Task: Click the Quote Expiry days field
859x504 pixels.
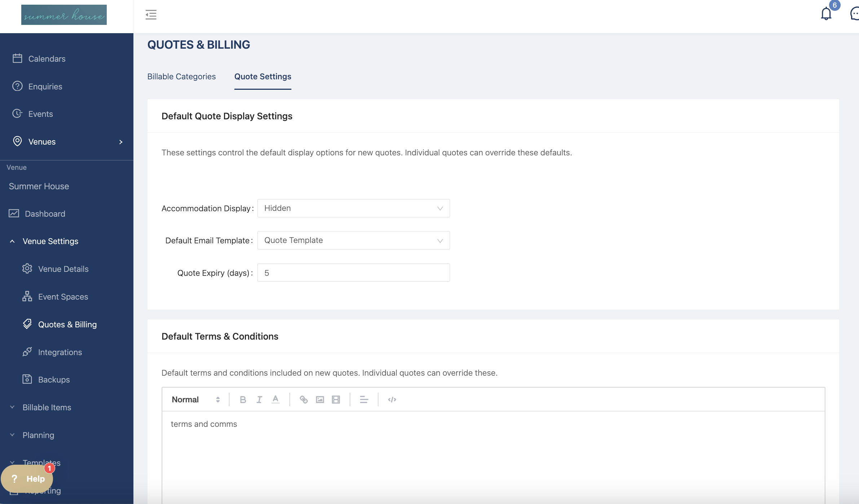Action: (x=353, y=273)
